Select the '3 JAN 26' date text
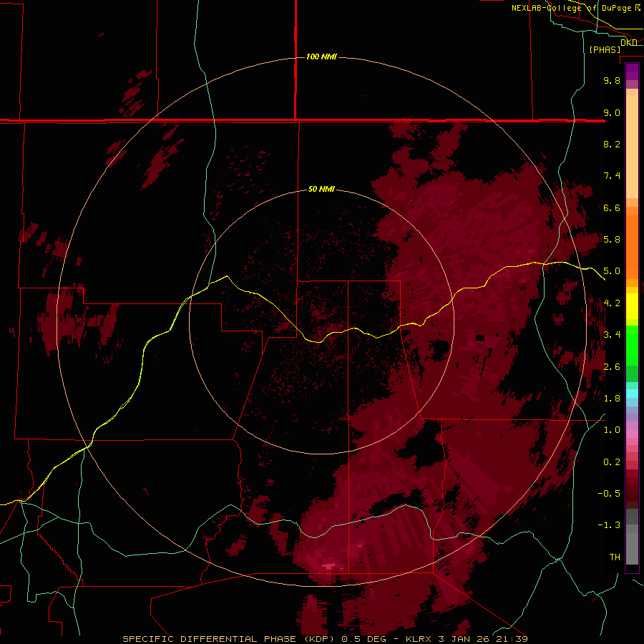This screenshot has width=644, height=644. [464, 639]
